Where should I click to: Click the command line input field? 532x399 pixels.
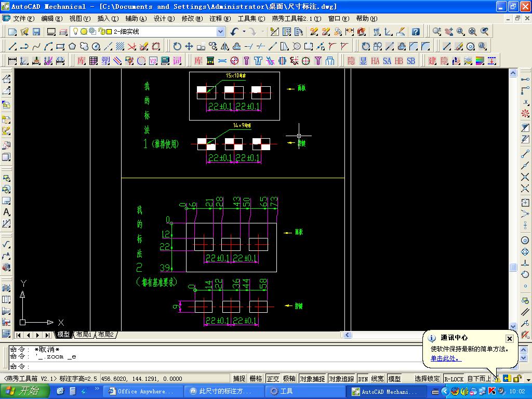[x=217, y=366]
